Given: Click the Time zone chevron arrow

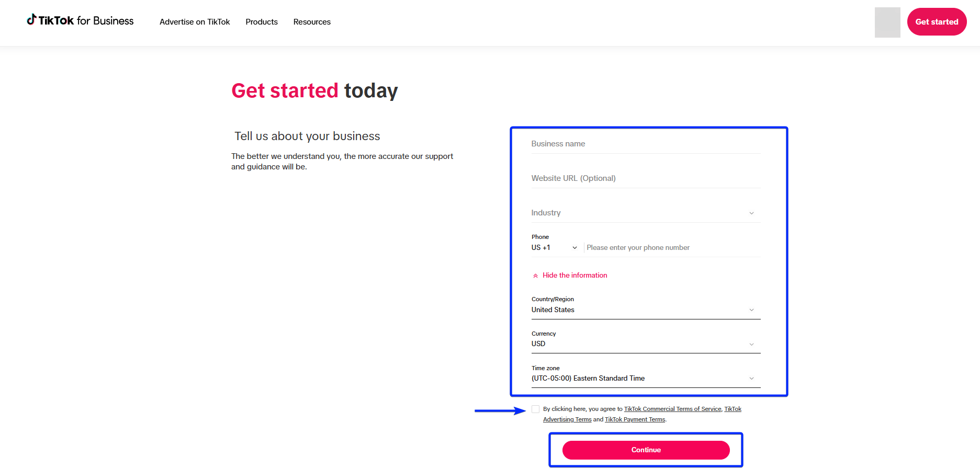Looking at the screenshot, I should 751,379.
